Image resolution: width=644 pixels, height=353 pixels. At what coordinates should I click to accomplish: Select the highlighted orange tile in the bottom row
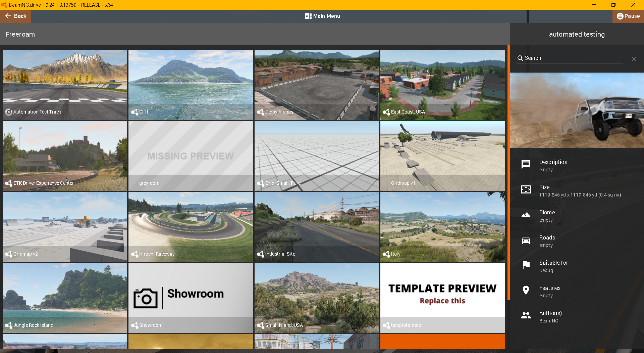[x=442, y=342]
